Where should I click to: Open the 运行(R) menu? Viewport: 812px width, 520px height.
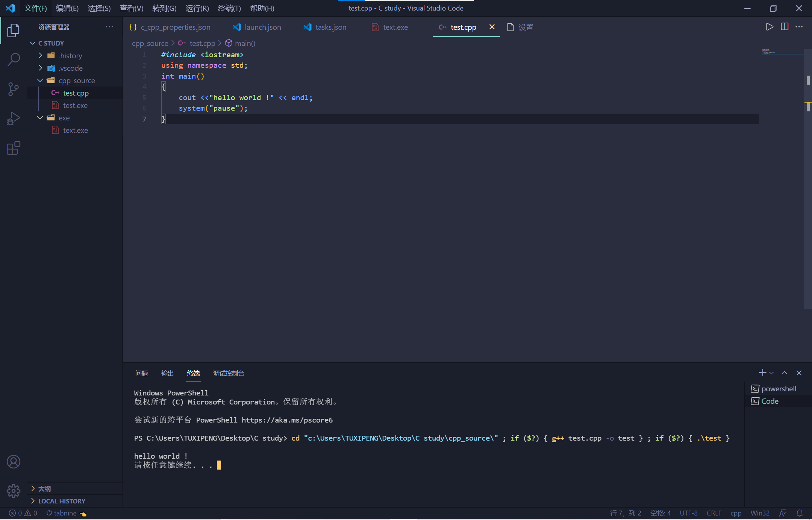[197, 8]
